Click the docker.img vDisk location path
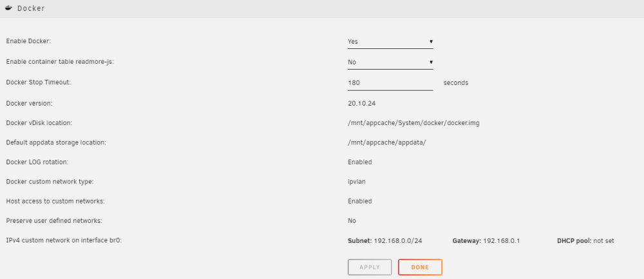This screenshot has width=644, height=279. click(413, 123)
